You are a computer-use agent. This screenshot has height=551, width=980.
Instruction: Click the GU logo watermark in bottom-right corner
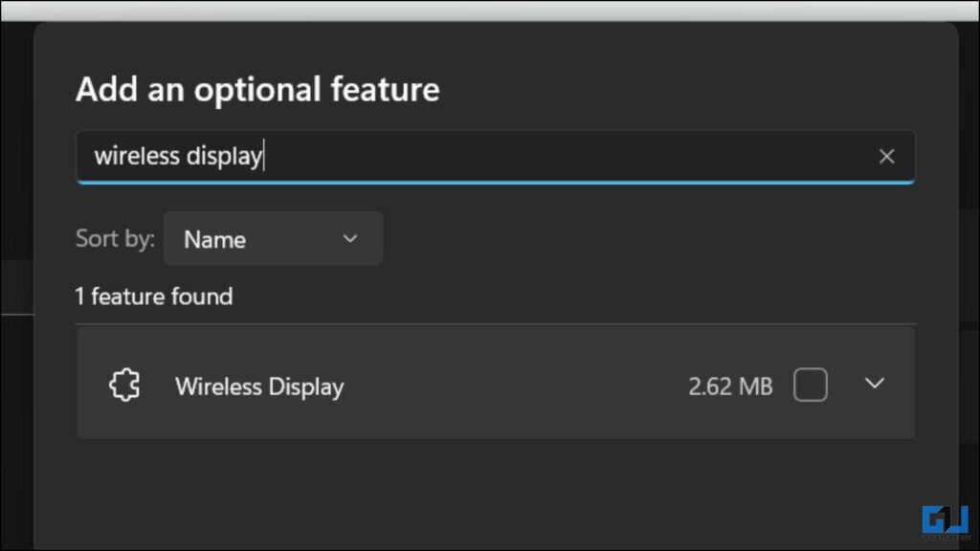(x=945, y=521)
